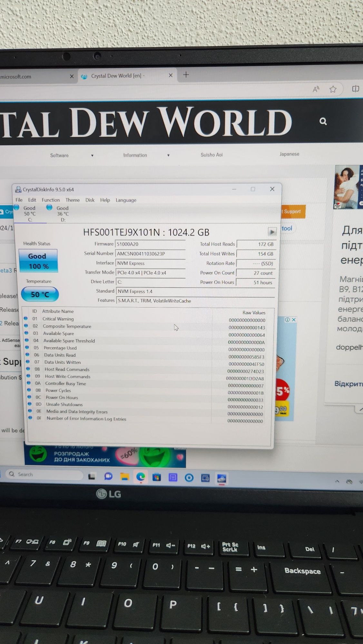Click the Transfer Mode field PCIe 4.0 x4
This screenshot has height=644, width=363.
coord(150,273)
